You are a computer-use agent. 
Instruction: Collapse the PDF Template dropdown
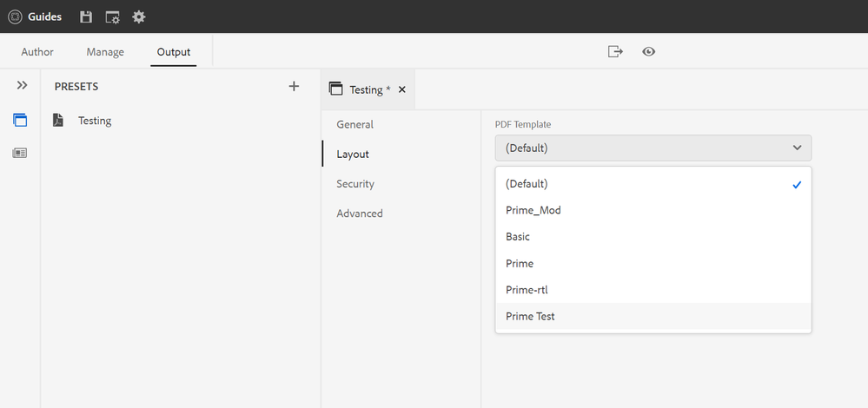(653, 148)
